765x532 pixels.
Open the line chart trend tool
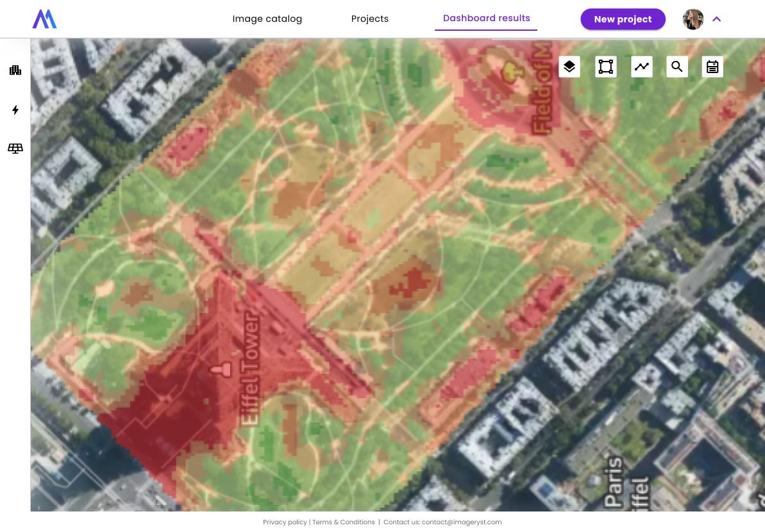[x=642, y=67]
